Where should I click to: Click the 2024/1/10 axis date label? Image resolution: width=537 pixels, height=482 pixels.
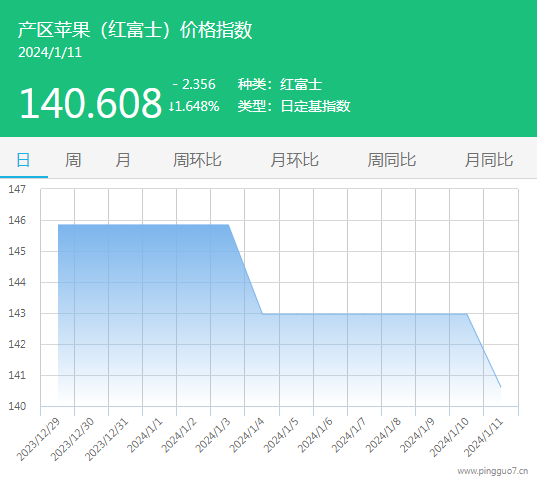[x=449, y=437]
